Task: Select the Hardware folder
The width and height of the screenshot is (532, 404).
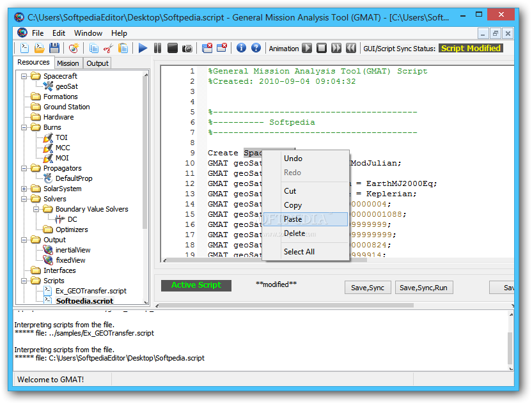Action: (58, 117)
